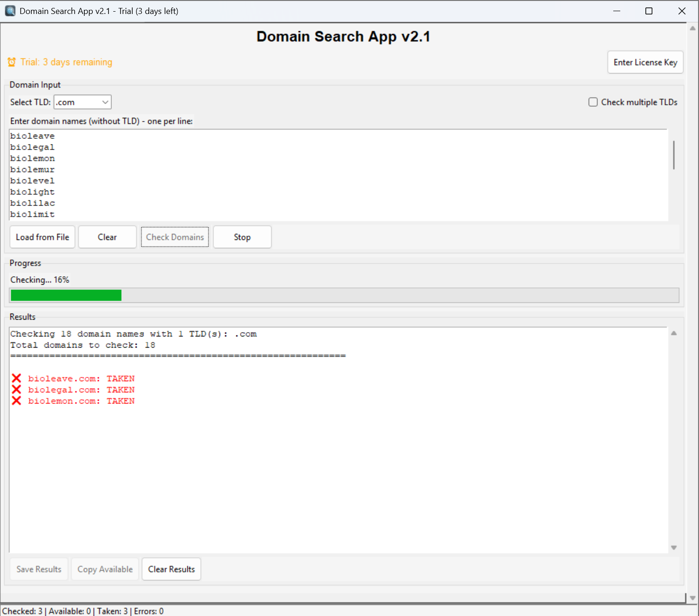Minimize the Domain Search App window
699x616 pixels.
click(x=617, y=11)
